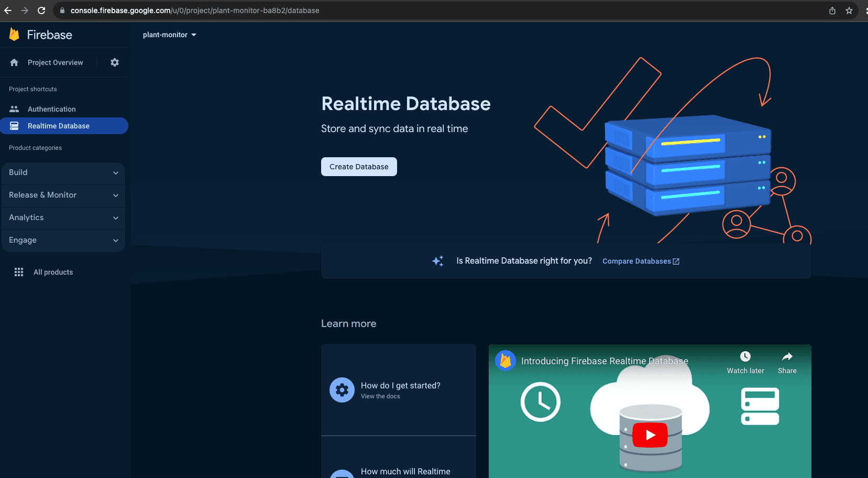The height and width of the screenshot is (478, 868).
Task: Expand the Release & Monitor category
Action: 63,195
